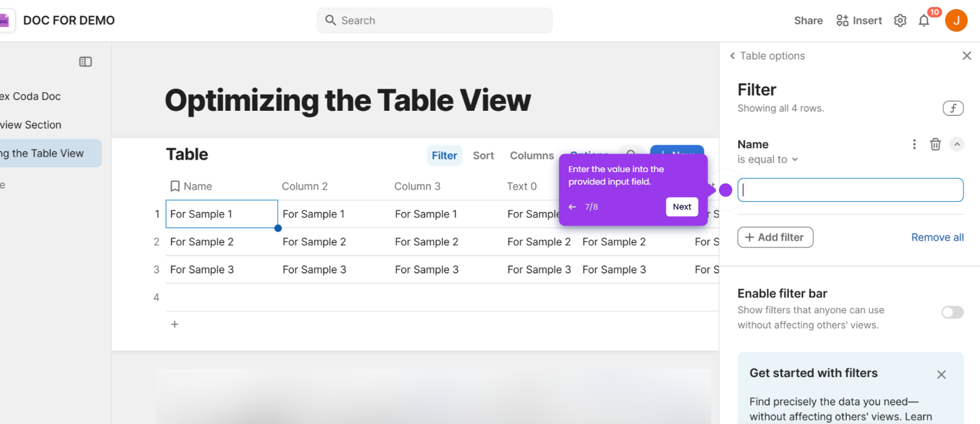Viewport: 980px width, 424px height.
Task: Open the Sort tab in table toolbar
Action: pos(483,155)
